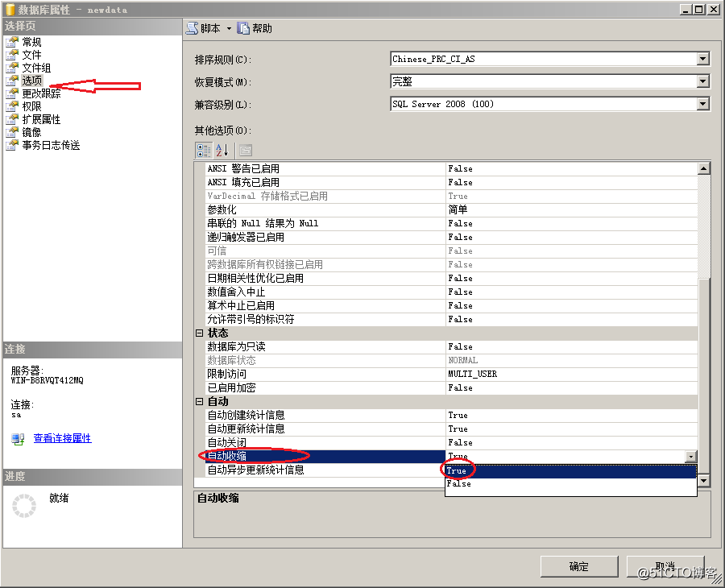Select the 自动关闭 row

pyautogui.click(x=451, y=442)
